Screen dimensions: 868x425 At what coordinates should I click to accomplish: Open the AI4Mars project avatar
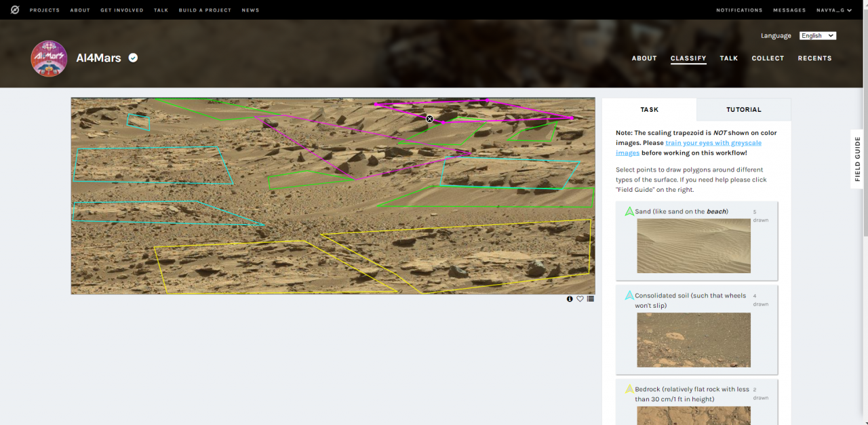coord(49,58)
